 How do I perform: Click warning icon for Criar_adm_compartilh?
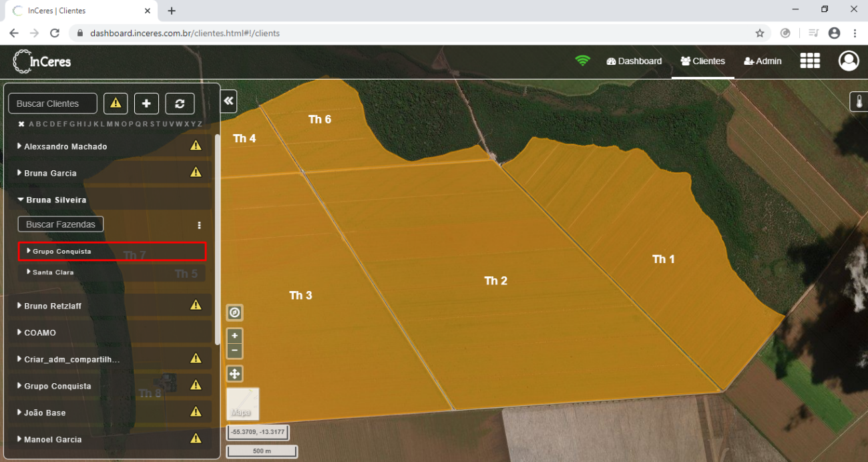point(196,359)
